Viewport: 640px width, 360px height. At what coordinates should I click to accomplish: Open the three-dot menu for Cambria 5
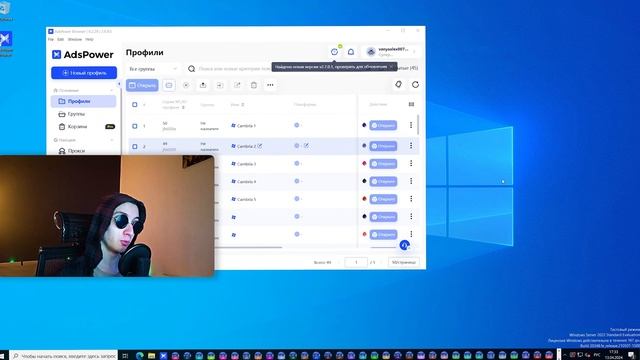(411, 199)
